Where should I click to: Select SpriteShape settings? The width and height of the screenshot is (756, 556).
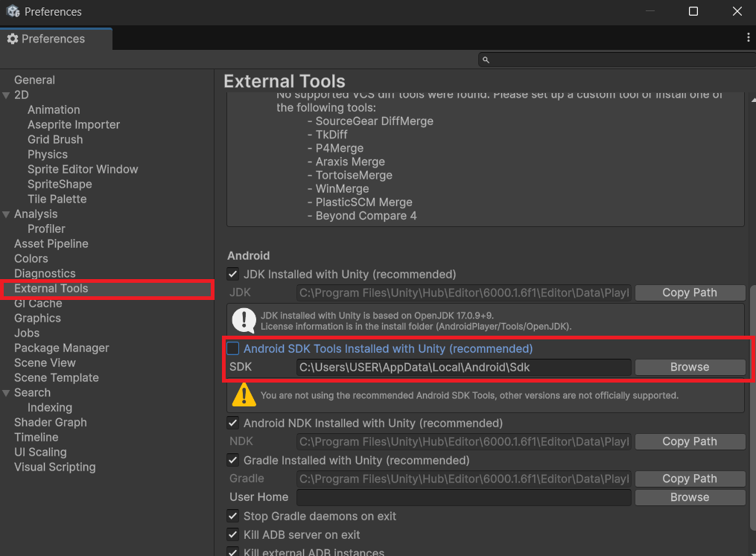tap(60, 185)
